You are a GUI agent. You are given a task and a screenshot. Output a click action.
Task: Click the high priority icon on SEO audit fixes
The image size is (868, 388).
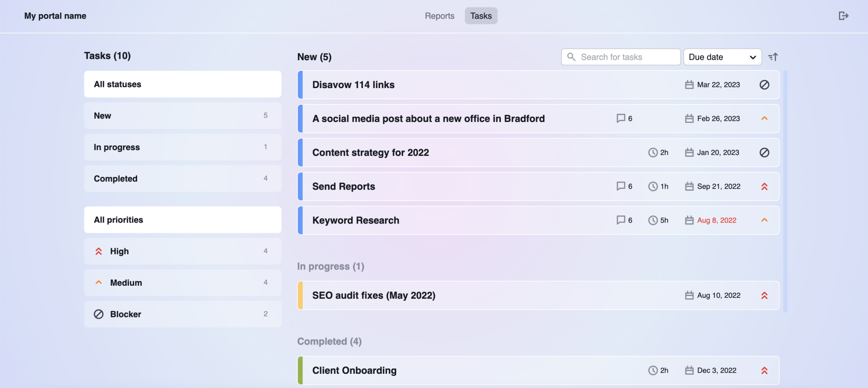coord(764,295)
